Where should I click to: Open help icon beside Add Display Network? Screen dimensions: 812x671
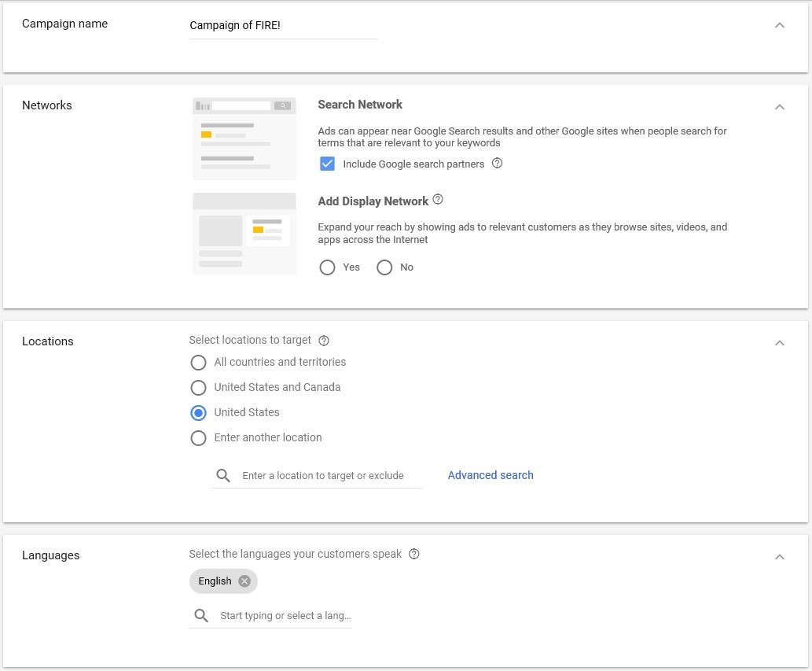(x=438, y=199)
